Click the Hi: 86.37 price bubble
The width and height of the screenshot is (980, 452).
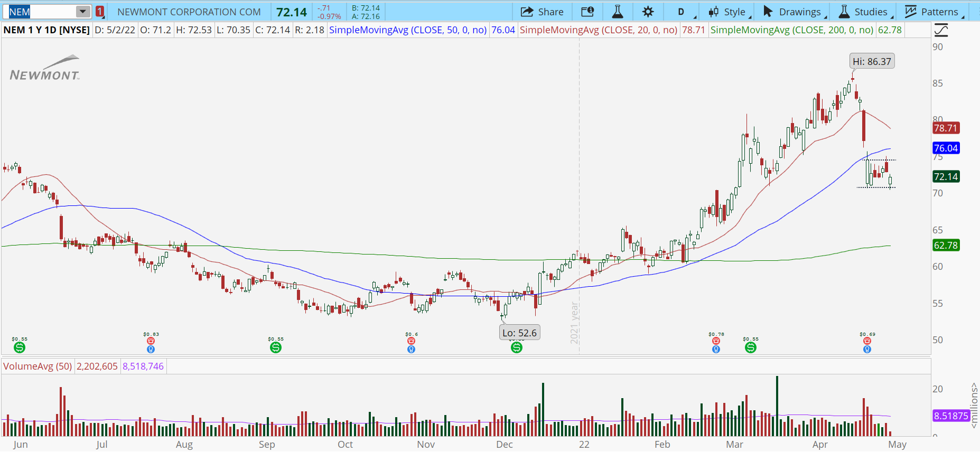[x=872, y=61]
